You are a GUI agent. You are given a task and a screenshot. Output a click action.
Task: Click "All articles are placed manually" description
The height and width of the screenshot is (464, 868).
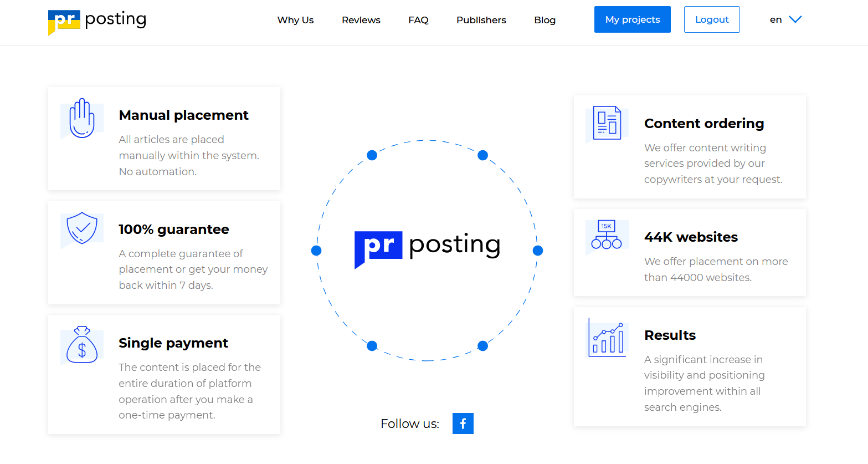pyautogui.click(x=189, y=156)
